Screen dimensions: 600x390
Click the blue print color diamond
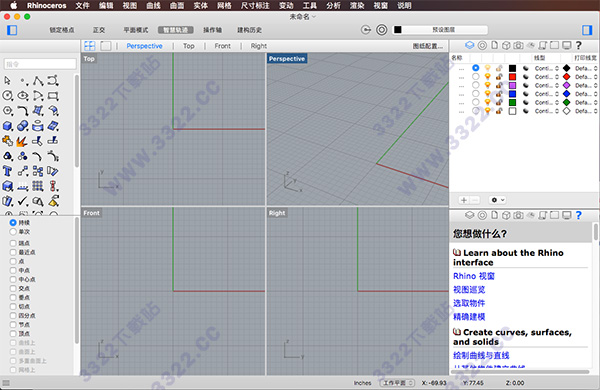point(567,94)
